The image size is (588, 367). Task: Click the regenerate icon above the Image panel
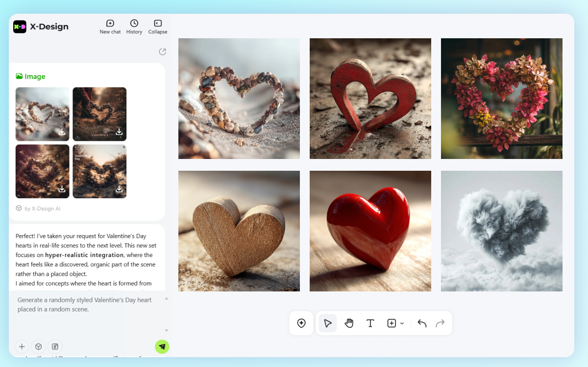[162, 52]
